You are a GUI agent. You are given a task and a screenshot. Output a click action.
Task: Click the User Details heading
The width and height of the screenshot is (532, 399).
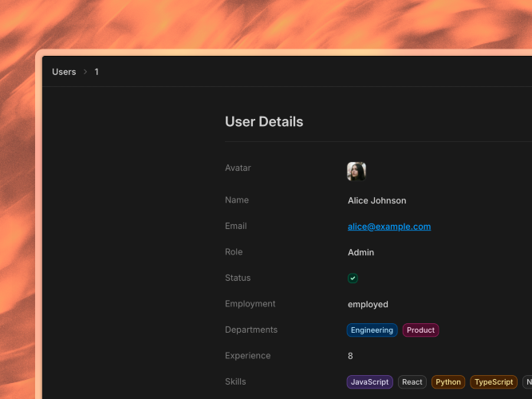(x=264, y=121)
